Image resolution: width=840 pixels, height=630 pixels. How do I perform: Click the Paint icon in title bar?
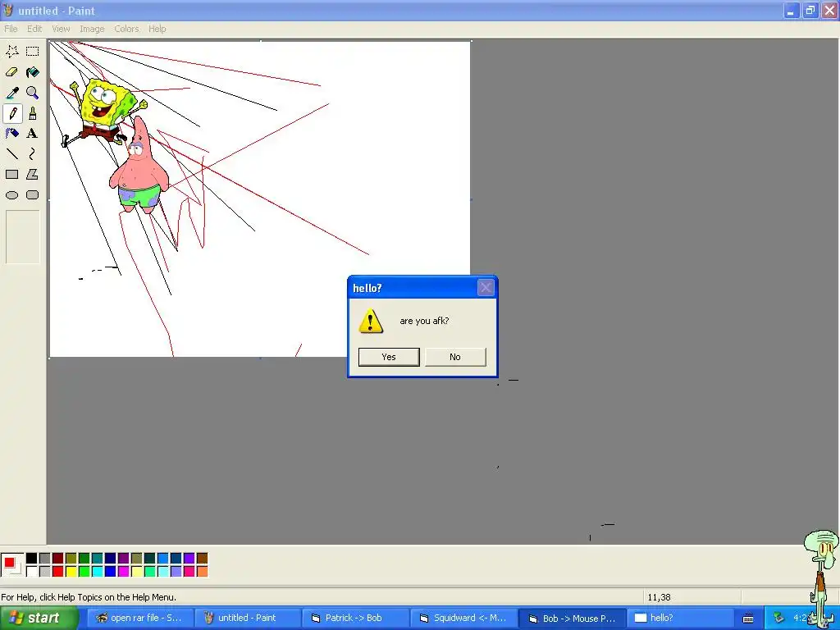[8, 10]
